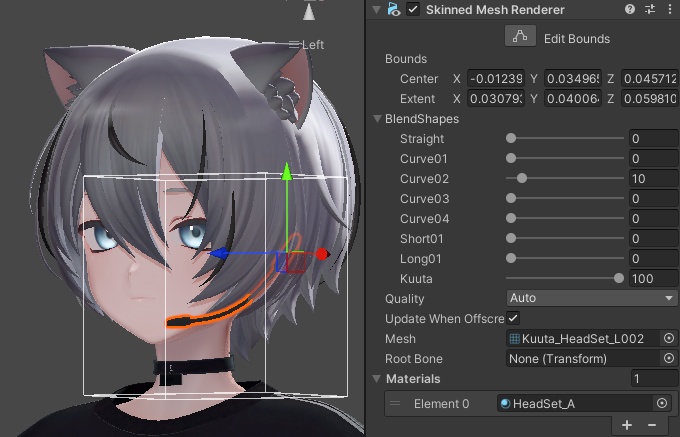Open the Quality dropdown set to Auto
The height and width of the screenshot is (437, 680).
point(591,298)
